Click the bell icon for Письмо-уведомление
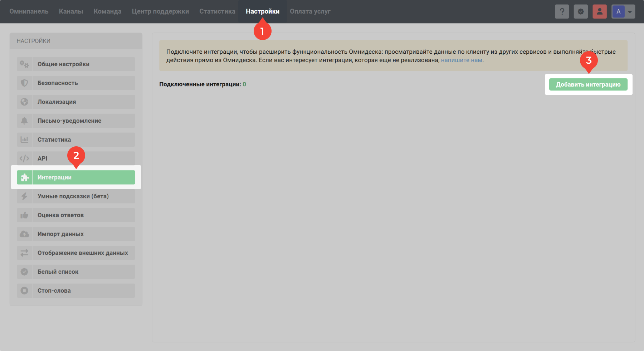 point(24,121)
